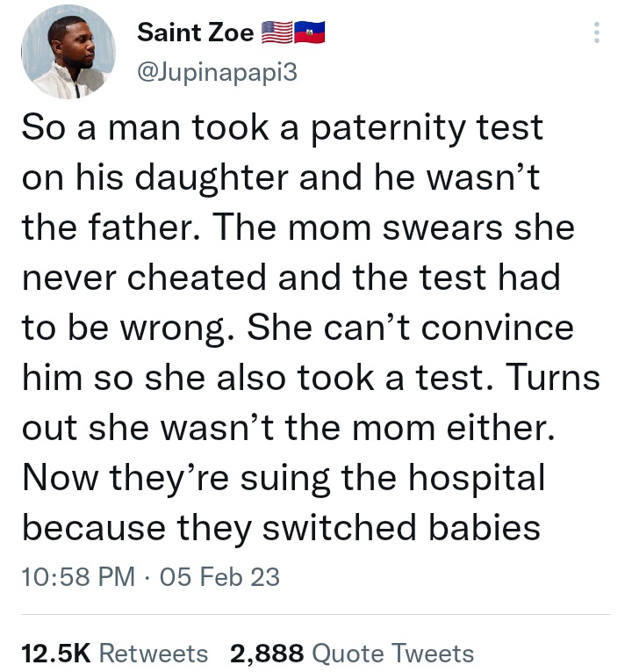Open the Quote Tweets label
The image size is (632, 672).
(x=393, y=654)
